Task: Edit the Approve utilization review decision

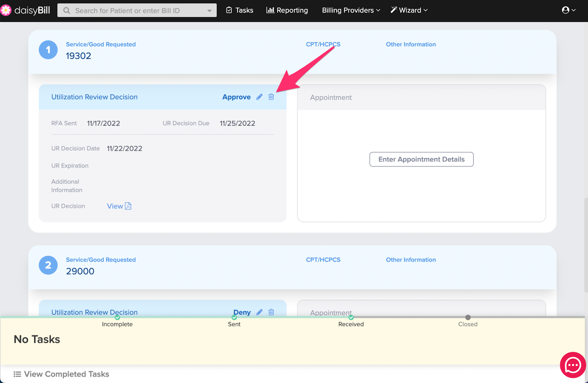Action: click(x=259, y=97)
